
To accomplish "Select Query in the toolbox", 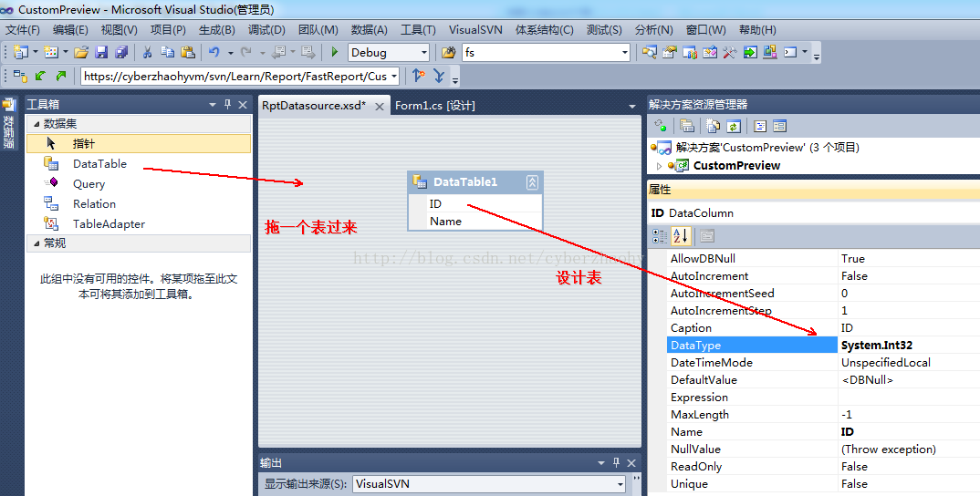I will click(139, 183).
